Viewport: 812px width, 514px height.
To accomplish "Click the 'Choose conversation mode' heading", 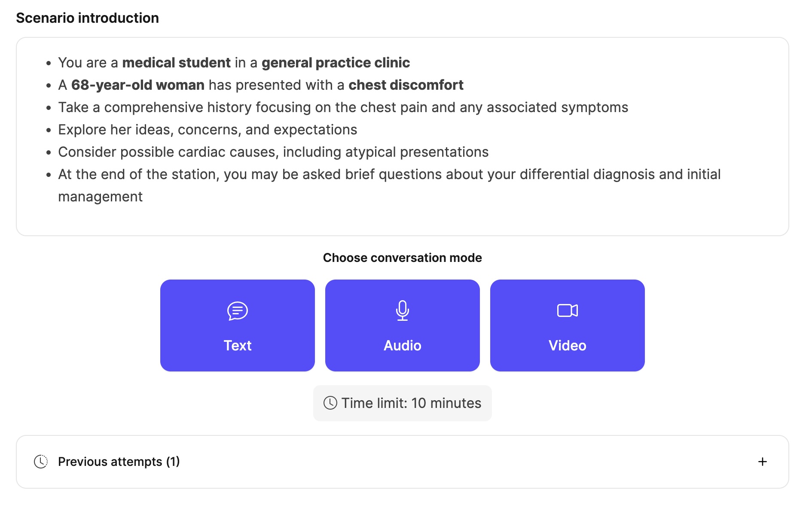I will pyautogui.click(x=402, y=258).
